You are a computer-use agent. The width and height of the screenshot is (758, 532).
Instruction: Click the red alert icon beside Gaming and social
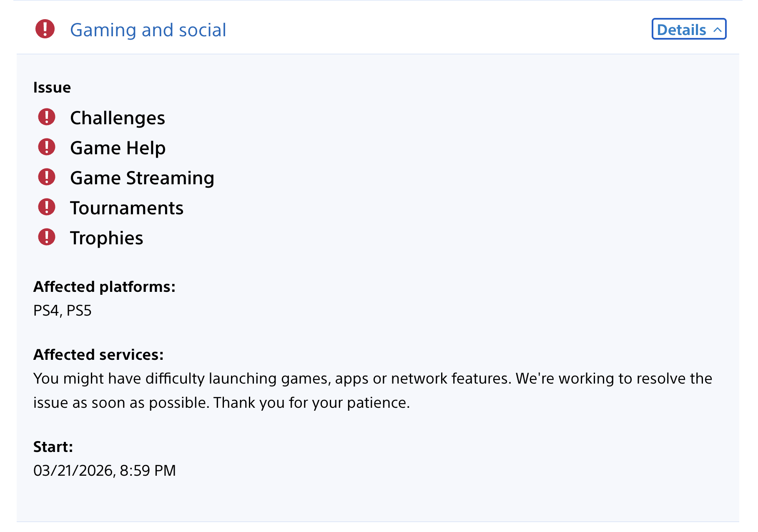point(46,29)
